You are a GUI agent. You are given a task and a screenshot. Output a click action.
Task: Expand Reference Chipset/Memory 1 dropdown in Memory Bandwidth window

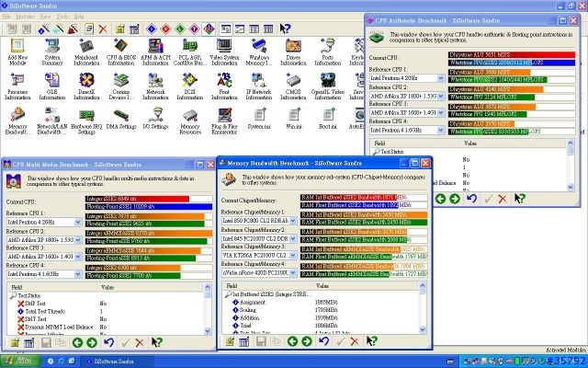coord(293,221)
